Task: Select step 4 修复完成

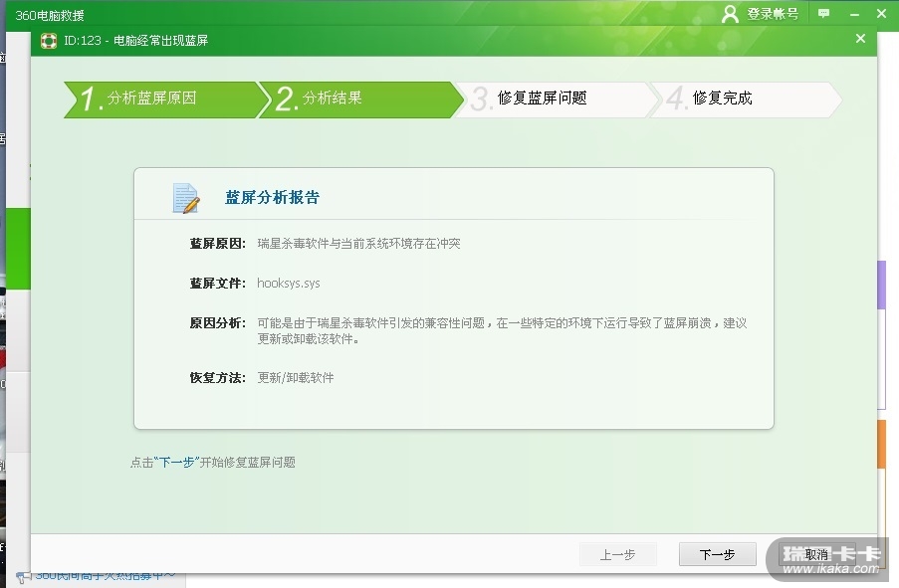Action: click(x=746, y=99)
